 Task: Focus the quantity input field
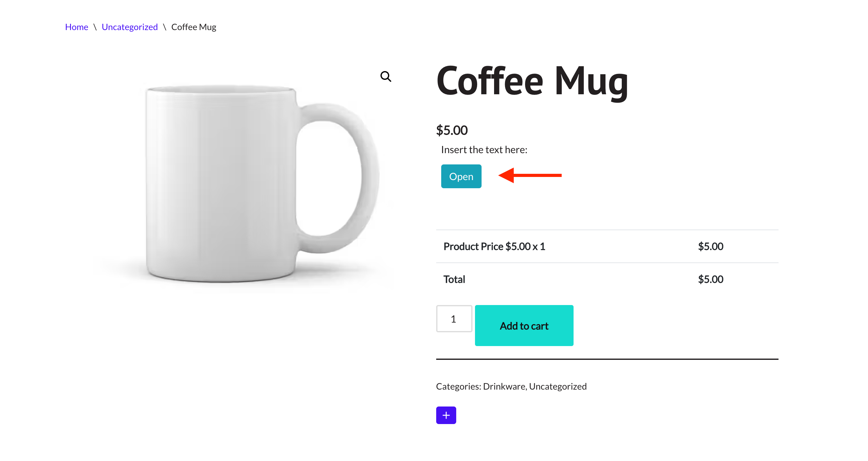[x=453, y=319]
